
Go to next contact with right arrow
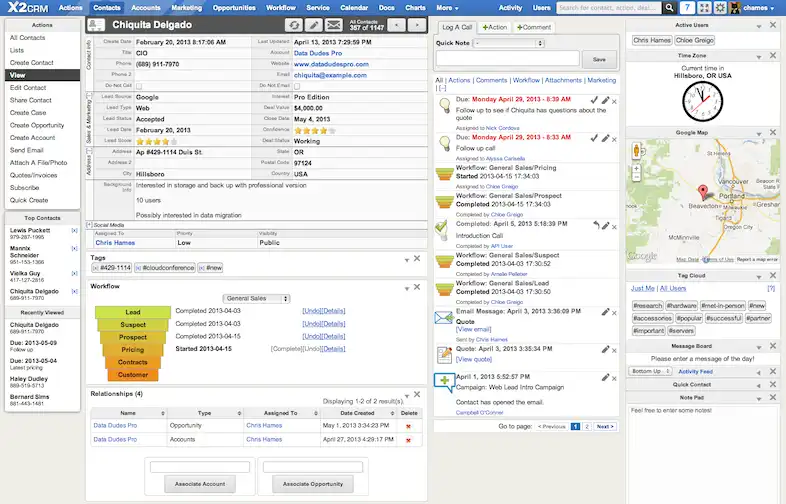coord(417,25)
